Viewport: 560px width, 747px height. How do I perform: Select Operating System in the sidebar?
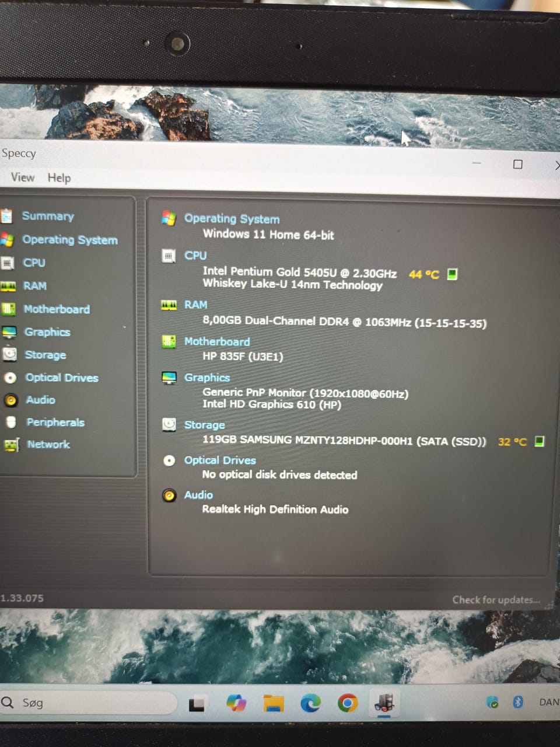click(x=70, y=240)
